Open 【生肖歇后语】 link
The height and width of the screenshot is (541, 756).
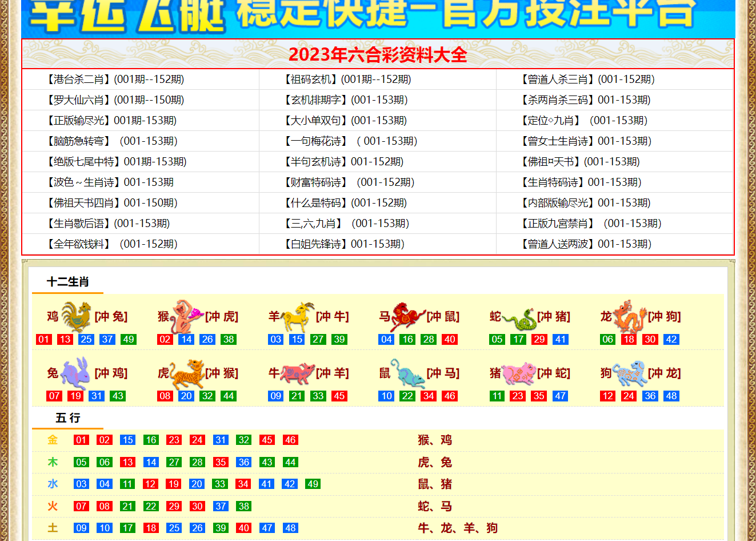pyautogui.click(x=107, y=224)
